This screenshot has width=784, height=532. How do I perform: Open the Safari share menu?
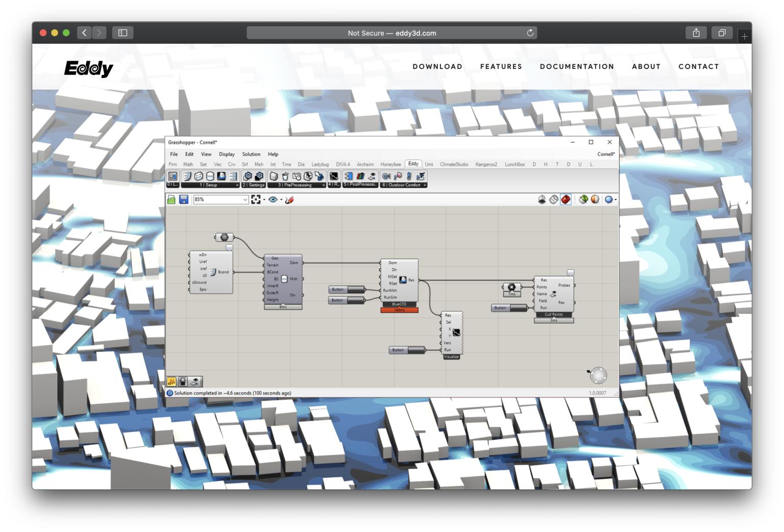tap(696, 33)
